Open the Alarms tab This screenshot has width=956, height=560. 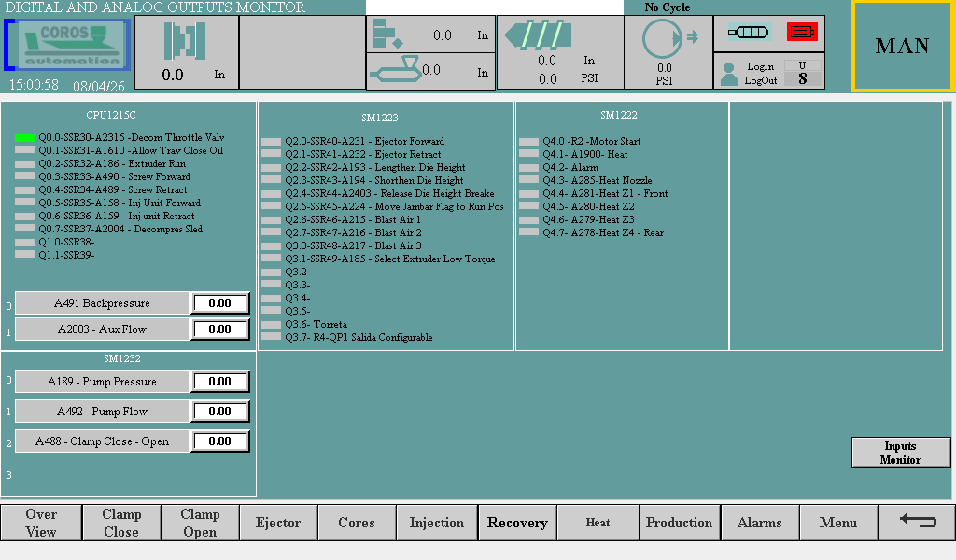(759, 523)
